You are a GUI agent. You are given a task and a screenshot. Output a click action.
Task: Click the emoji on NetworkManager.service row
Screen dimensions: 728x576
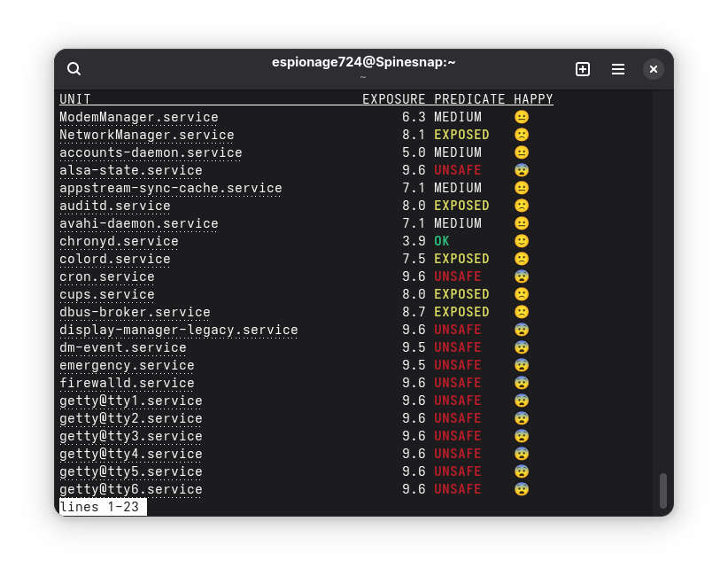[x=522, y=135]
